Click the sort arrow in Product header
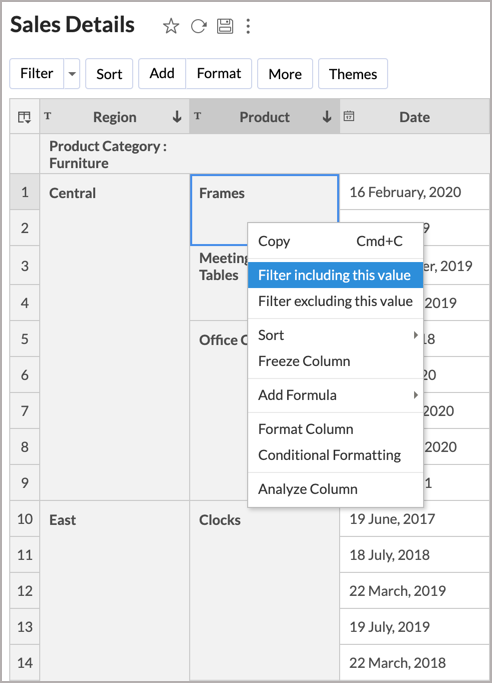This screenshot has height=683, width=492. (327, 117)
